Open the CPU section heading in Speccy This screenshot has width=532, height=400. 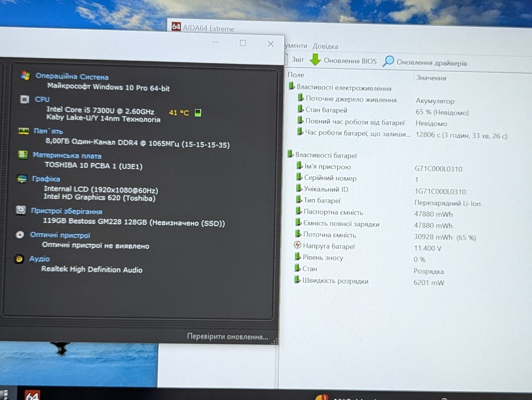click(42, 99)
